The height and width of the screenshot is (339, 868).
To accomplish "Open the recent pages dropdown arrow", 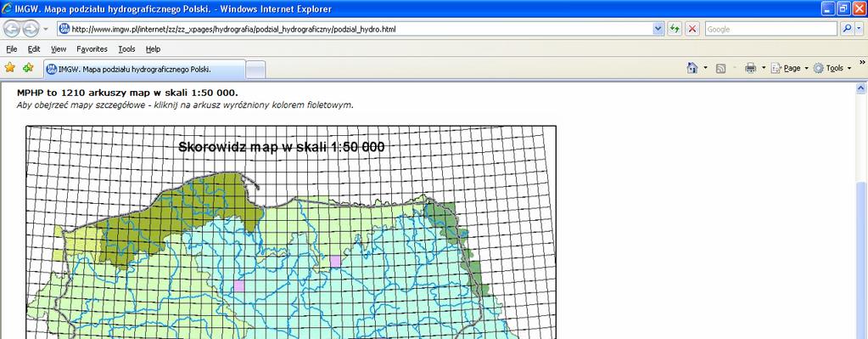I will [46, 30].
